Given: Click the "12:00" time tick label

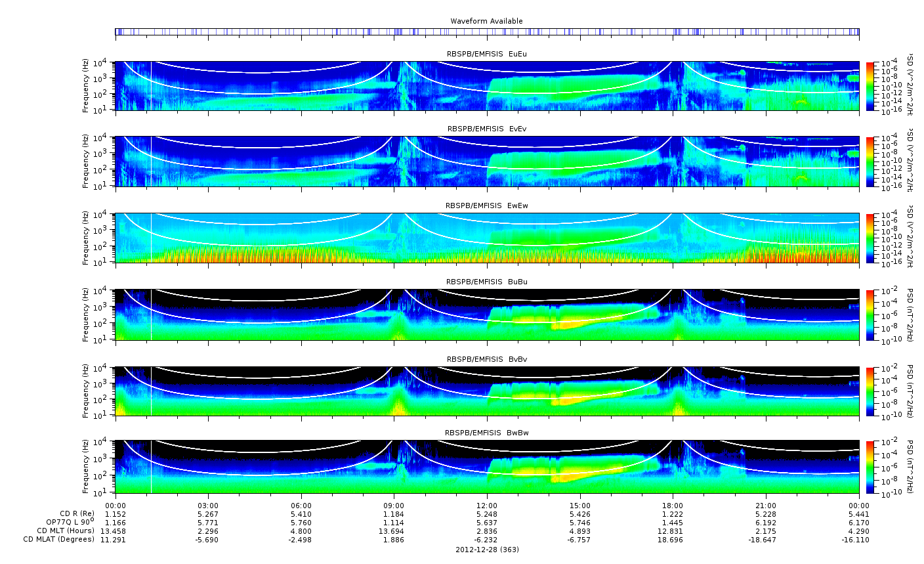Looking at the screenshot, I should click(x=487, y=505).
